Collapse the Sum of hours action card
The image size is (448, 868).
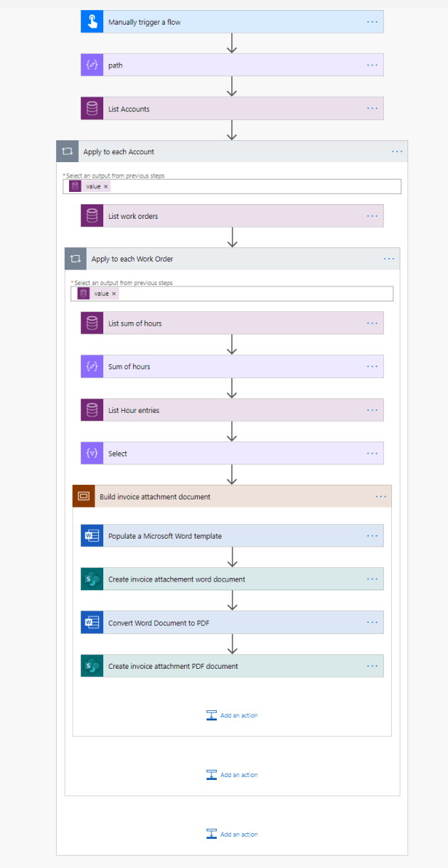[x=218, y=366]
